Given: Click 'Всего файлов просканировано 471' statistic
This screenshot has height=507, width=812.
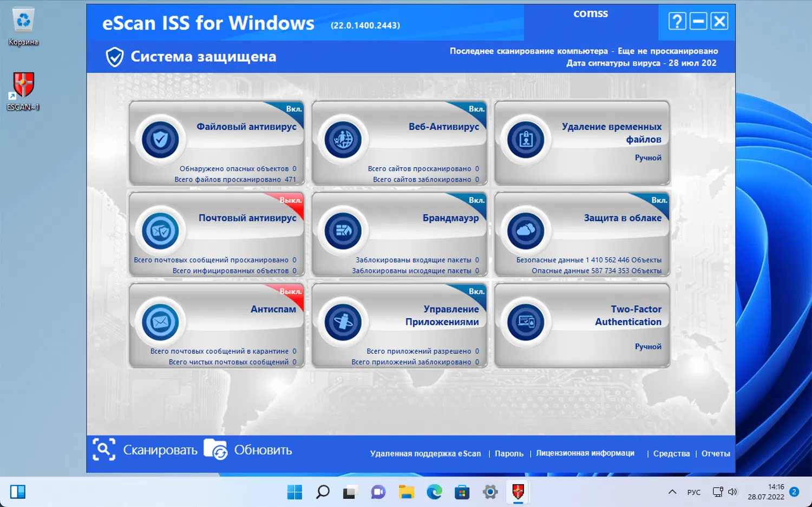Looking at the screenshot, I should pos(235,180).
